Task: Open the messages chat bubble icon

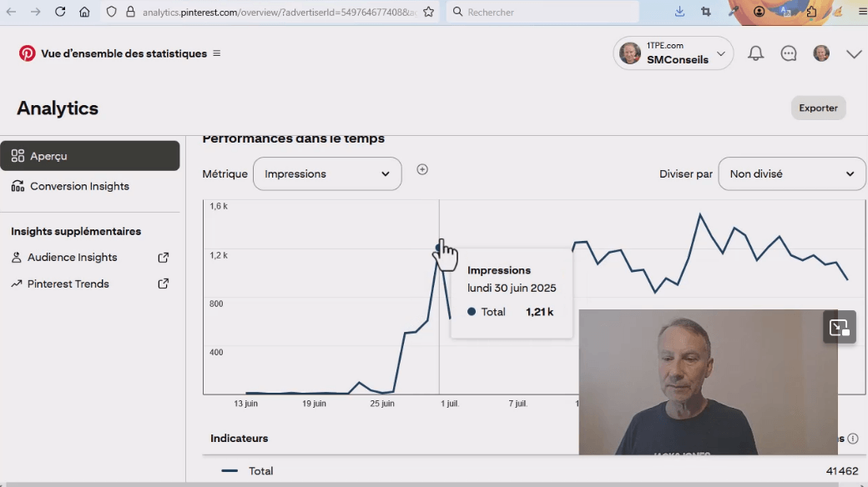Action: pos(789,53)
